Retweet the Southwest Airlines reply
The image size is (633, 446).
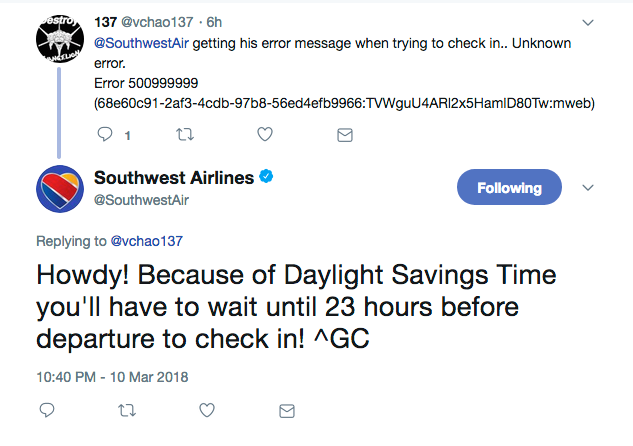coord(126,410)
